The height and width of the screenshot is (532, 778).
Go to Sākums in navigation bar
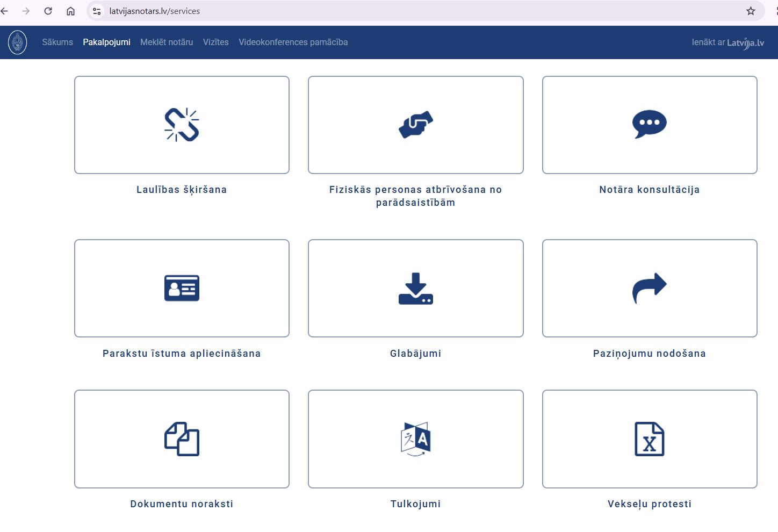pyautogui.click(x=57, y=42)
